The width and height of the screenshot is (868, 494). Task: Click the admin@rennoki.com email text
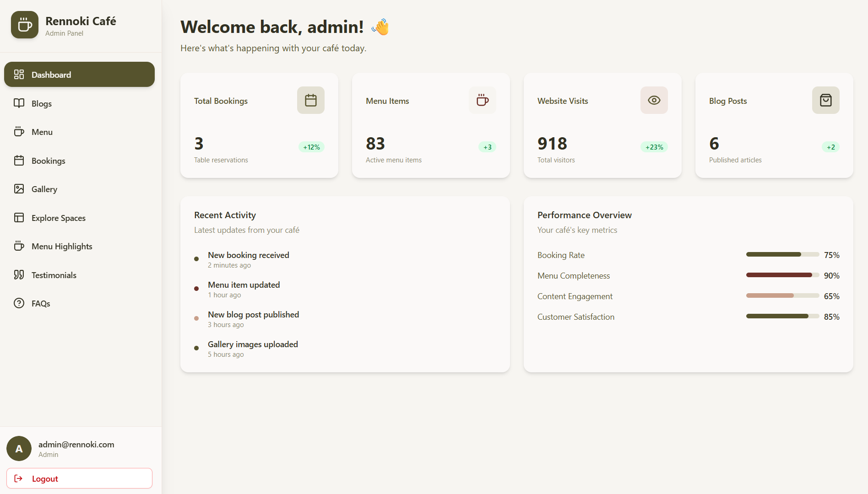tap(76, 444)
